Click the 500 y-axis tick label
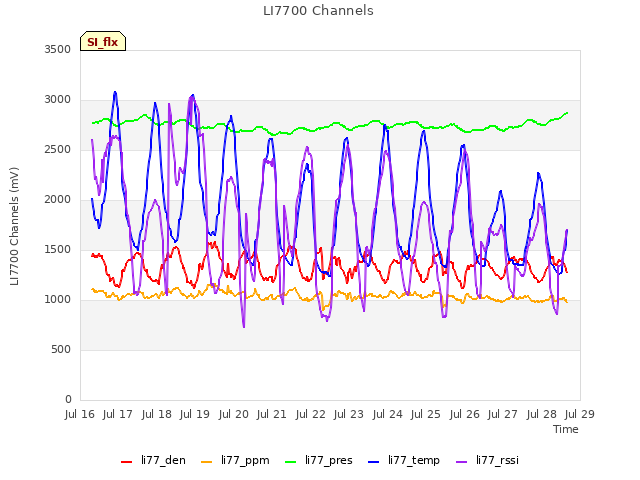The image size is (640, 480). coord(61,349)
